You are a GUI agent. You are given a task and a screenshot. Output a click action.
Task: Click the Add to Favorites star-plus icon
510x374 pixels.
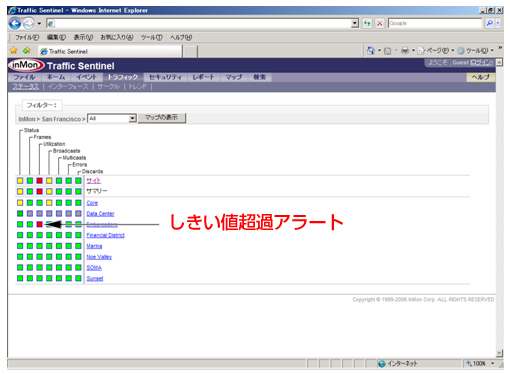pyautogui.click(x=27, y=51)
